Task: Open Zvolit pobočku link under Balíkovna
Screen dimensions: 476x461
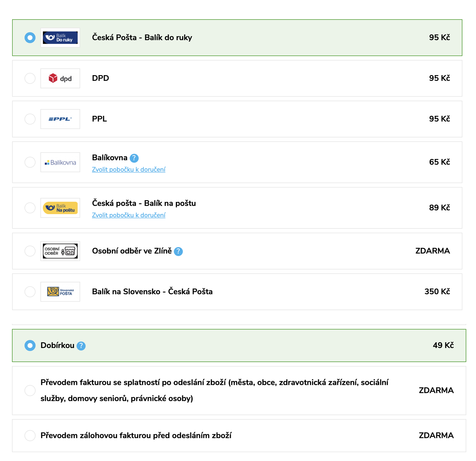Action: pos(129,170)
